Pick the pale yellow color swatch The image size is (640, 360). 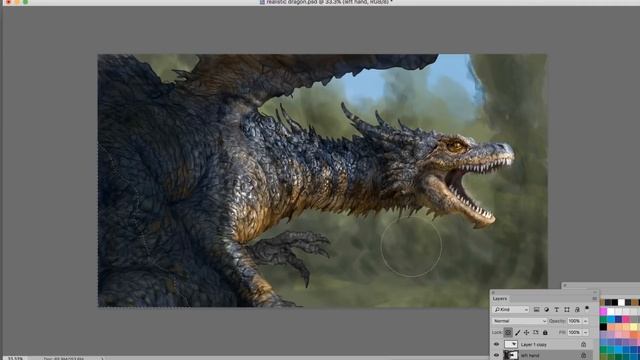click(x=633, y=327)
